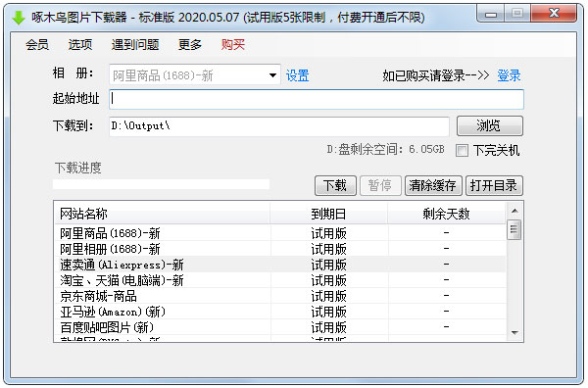Click the 登录 login link
The width and height of the screenshot is (588, 388).
coord(509,75)
